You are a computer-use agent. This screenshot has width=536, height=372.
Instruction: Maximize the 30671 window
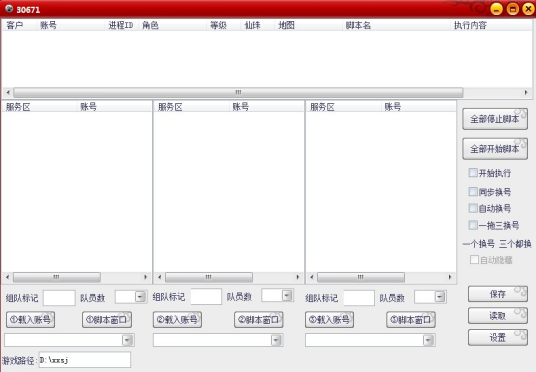pos(513,9)
